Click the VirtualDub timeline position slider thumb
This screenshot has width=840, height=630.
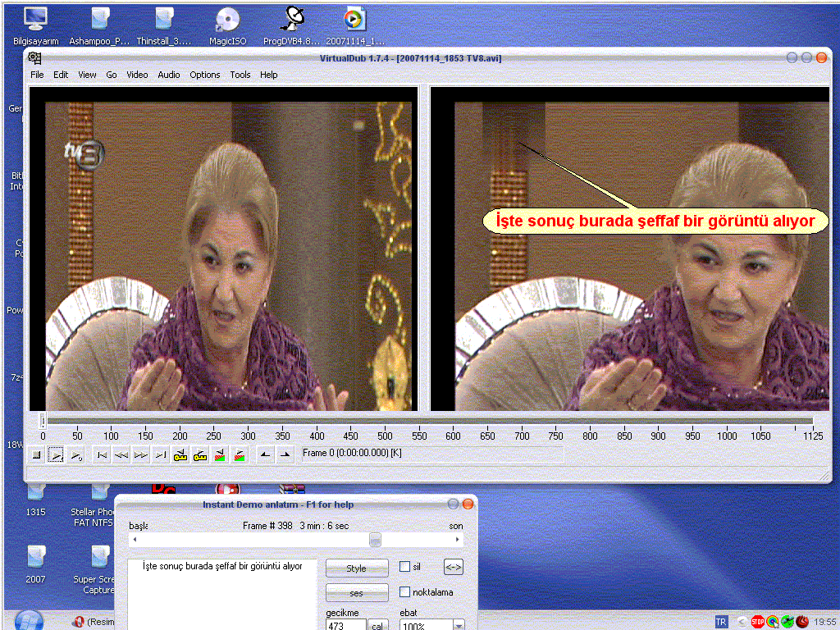coord(43,421)
